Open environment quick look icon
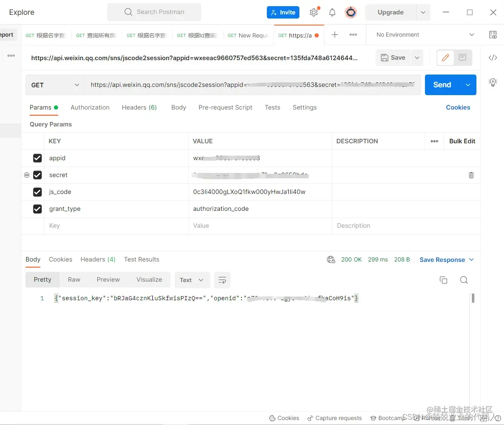The height and width of the screenshot is (425, 504). [x=492, y=35]
